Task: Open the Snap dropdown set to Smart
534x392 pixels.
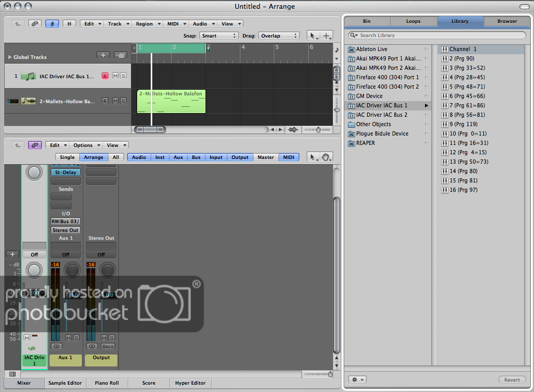Action: point(220,36)
